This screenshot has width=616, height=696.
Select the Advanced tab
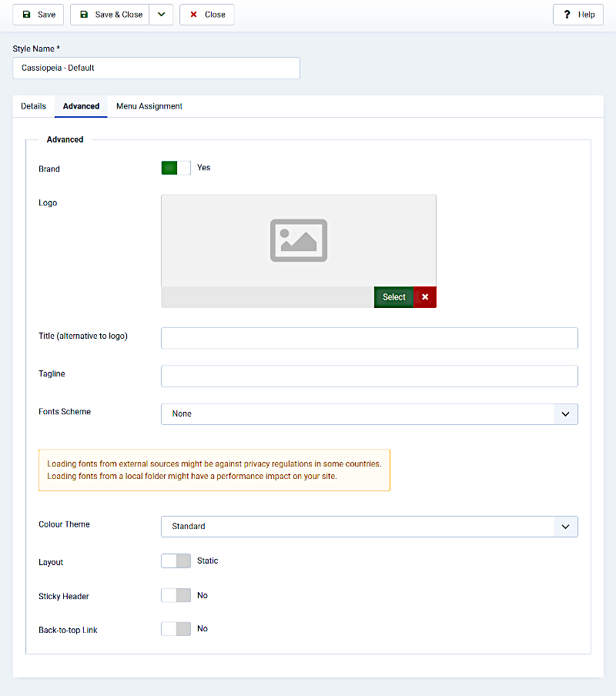(81, 106)
